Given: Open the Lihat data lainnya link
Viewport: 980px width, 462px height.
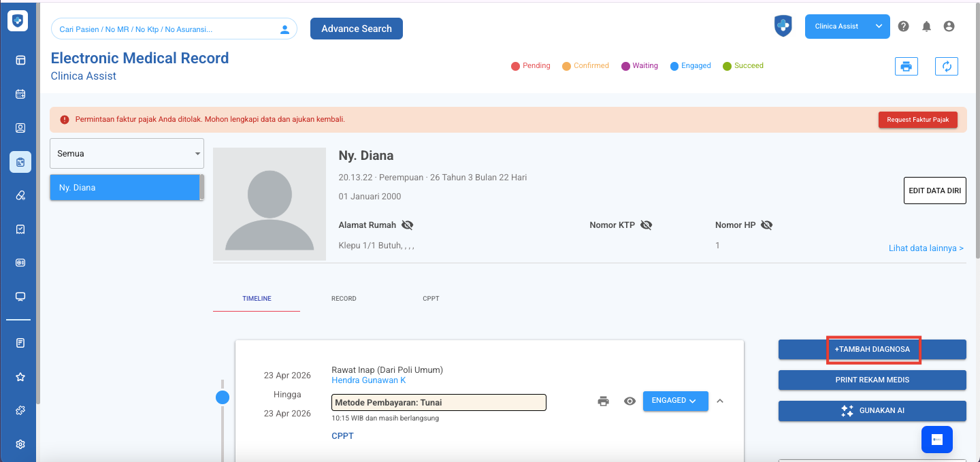Looking at the screenshot, I should (926, 248).
